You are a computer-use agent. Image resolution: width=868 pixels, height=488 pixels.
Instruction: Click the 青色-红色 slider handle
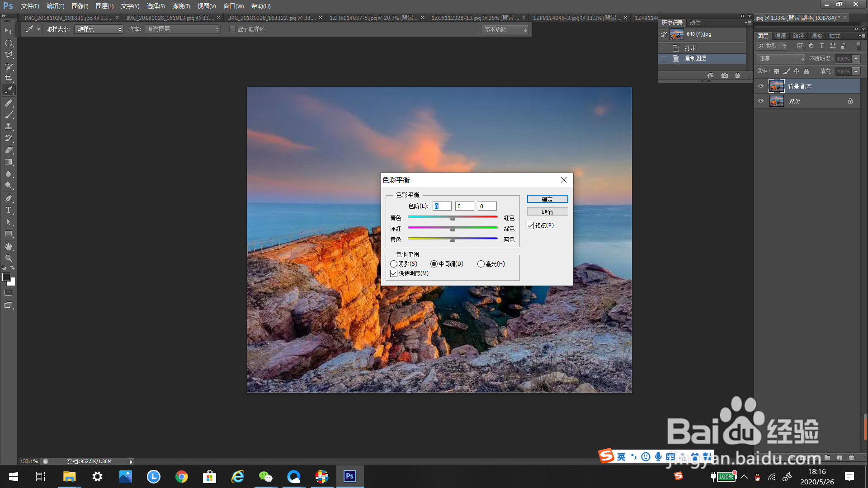pyautogui.click(x=453, y=218)
